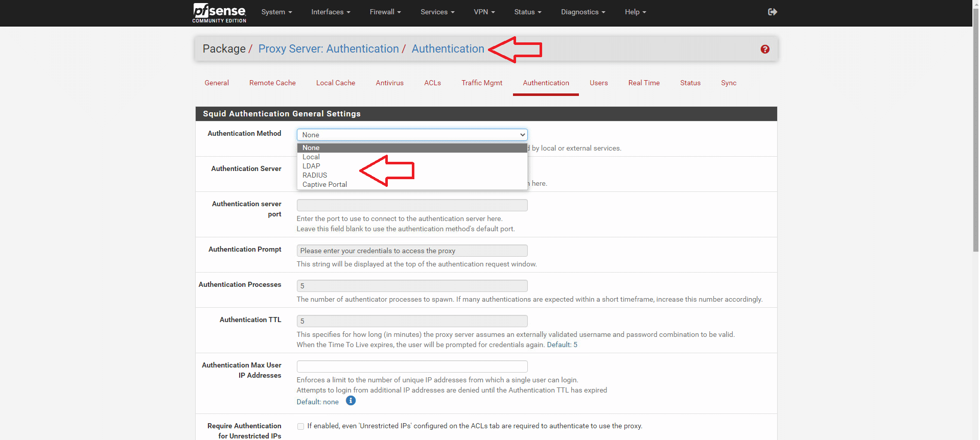Open the red help question mark icon
This screenshot has height=440, width=980.
click(765, 49)
